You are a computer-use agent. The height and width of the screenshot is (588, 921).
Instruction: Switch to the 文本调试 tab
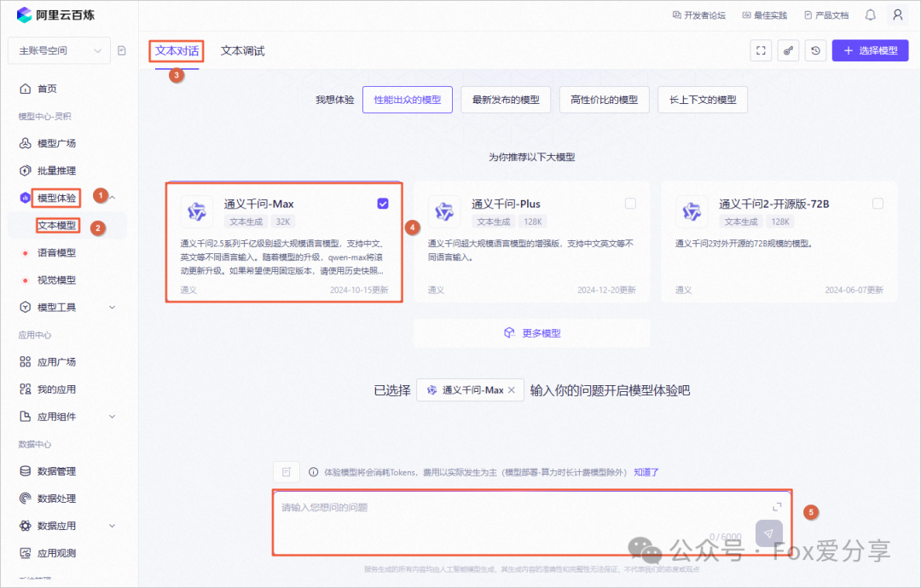click(242, 51)
